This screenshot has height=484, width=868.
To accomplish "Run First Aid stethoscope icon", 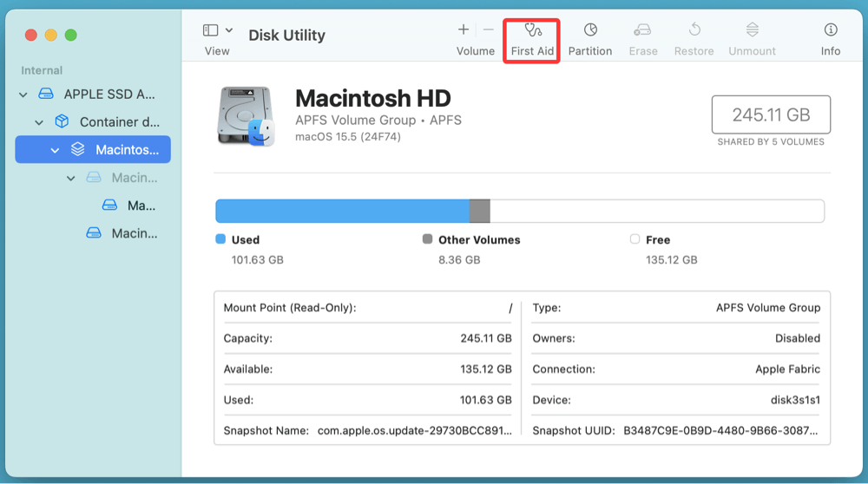I will point(533,29).
